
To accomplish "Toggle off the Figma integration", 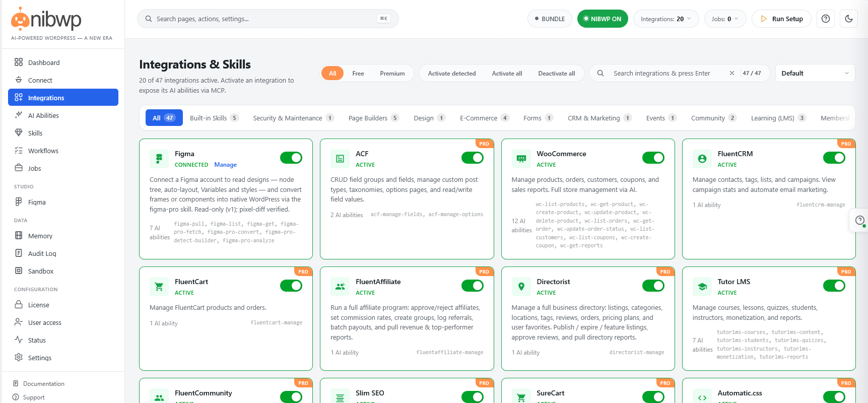I will tap(291, 158).
